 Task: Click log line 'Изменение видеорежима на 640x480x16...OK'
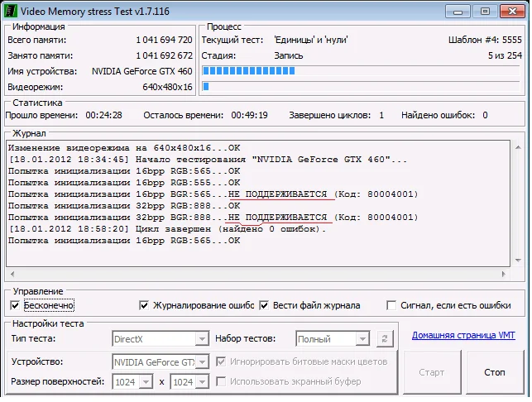[124, 148]
